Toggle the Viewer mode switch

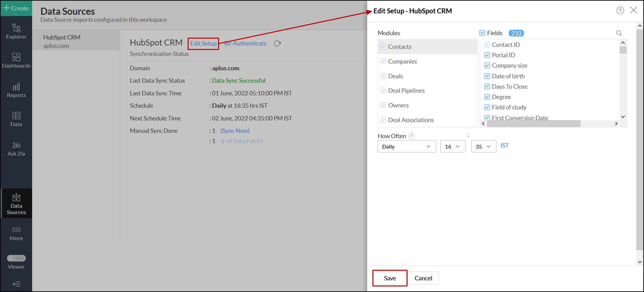16,258
